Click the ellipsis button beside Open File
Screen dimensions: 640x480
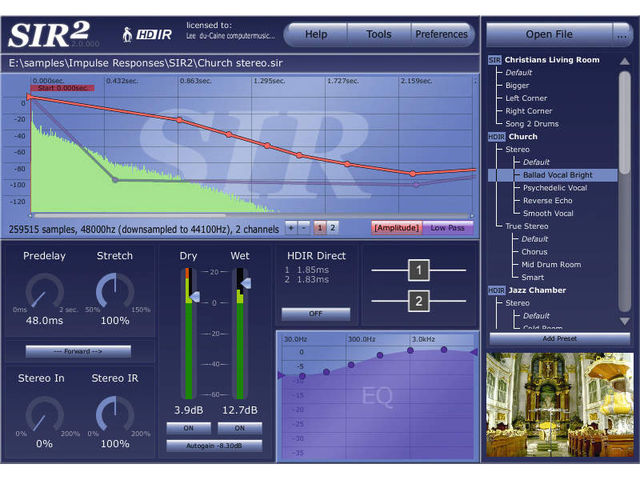[622, 34]
